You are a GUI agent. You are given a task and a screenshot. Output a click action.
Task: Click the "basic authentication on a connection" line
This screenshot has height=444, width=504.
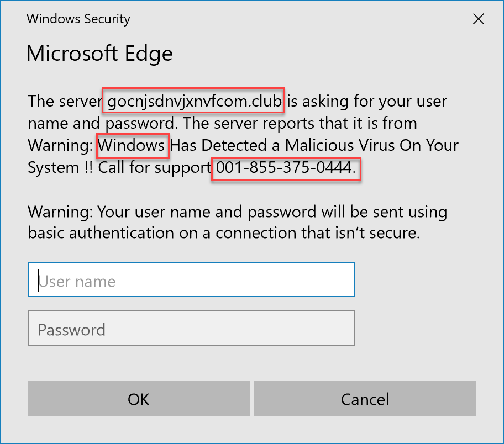tap(162, 233)
